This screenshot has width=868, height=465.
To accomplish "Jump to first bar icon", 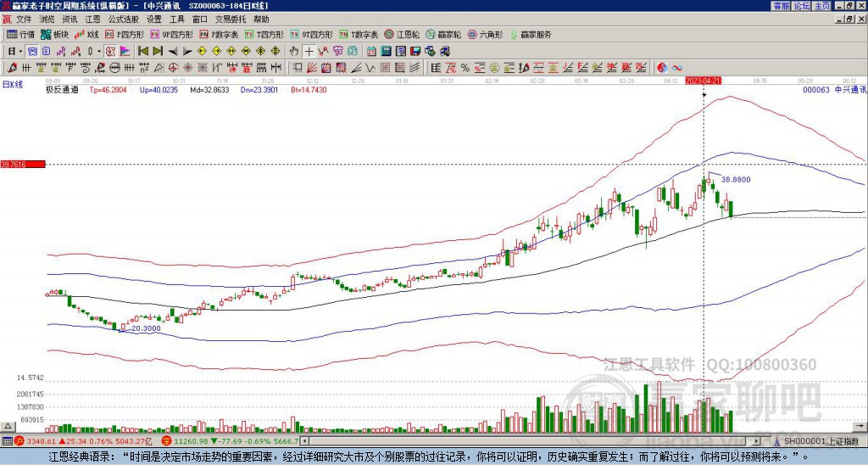I will tap(142, 51).
